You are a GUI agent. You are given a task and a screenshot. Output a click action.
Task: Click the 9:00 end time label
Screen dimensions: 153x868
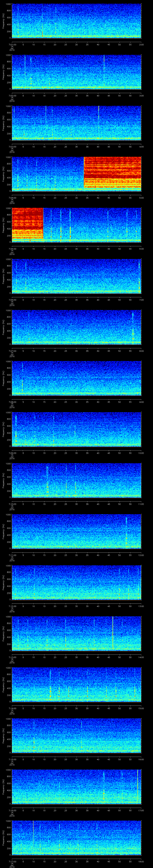[x=141, y=402]
